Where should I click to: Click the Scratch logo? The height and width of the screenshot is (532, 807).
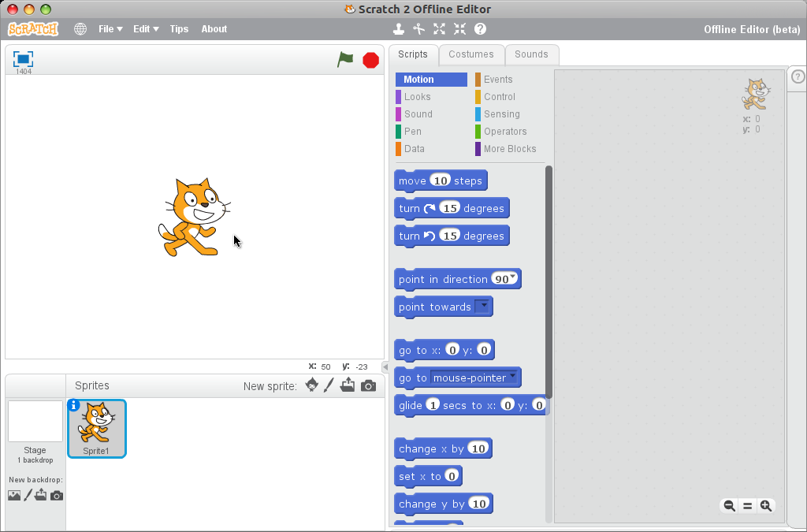pyautogui.click(x=33, y=29)
